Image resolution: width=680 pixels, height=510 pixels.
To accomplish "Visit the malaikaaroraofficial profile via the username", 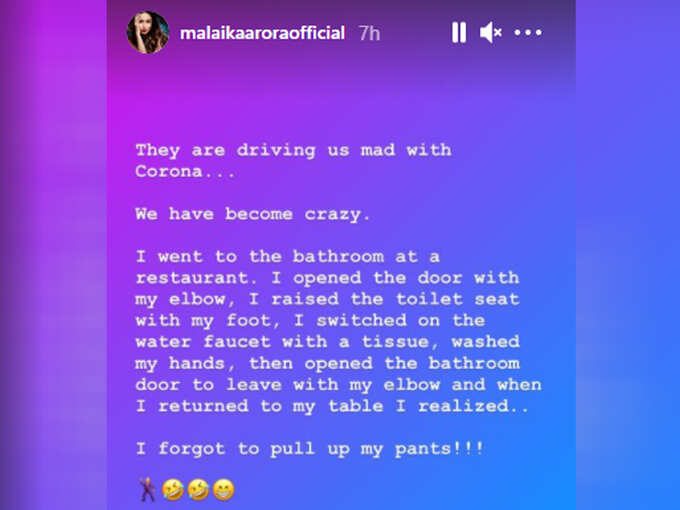I will (x=262, y=33).
